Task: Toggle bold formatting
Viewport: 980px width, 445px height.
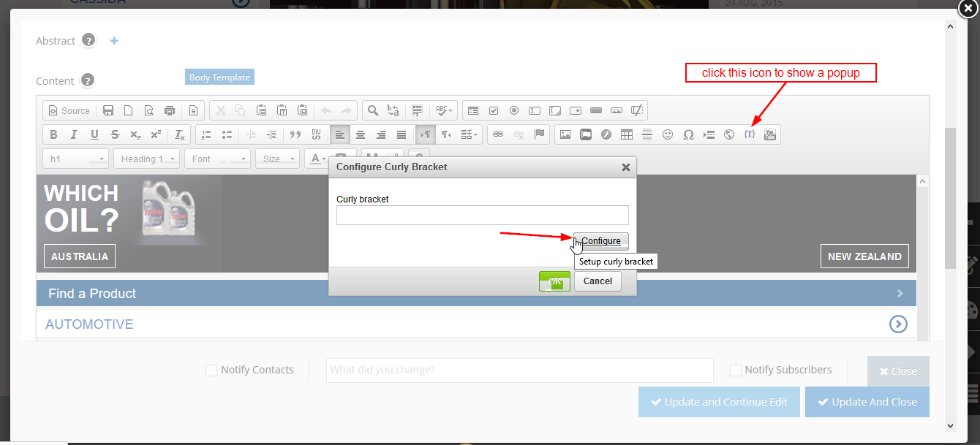Action: click(x=53, y=134)
